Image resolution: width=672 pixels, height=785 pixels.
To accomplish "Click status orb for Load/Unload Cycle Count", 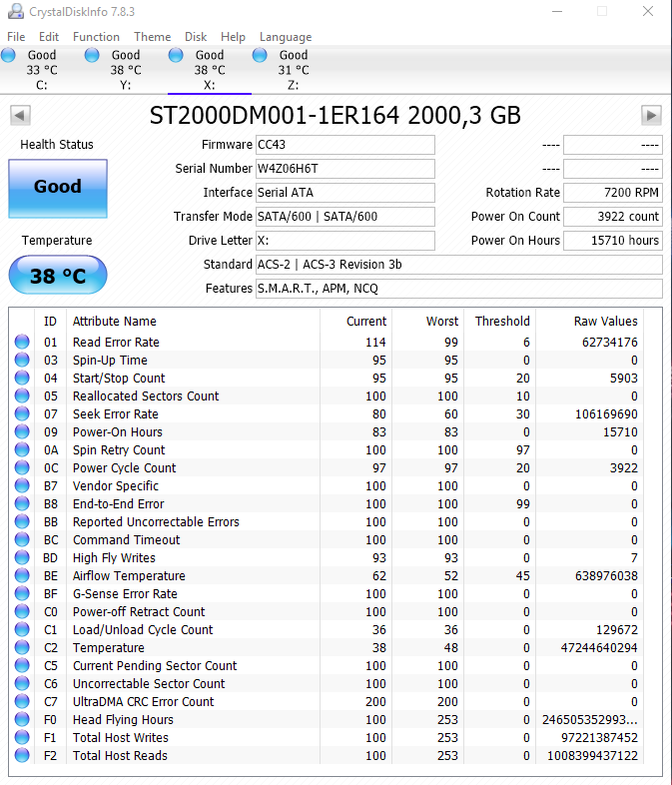I will (22, 629).
